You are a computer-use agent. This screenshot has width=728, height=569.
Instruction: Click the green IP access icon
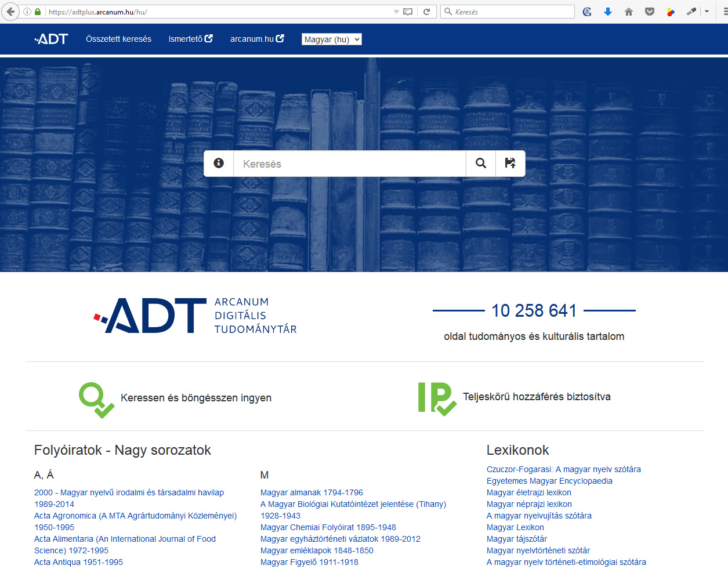[437, 398]
